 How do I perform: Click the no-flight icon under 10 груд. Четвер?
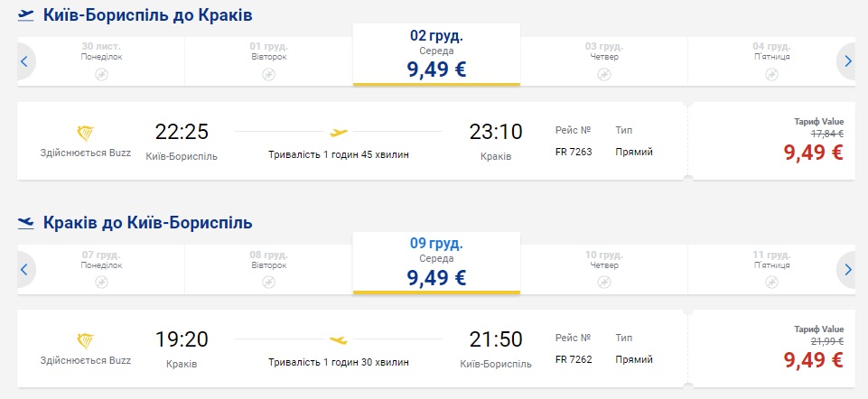tap(604, 282)
